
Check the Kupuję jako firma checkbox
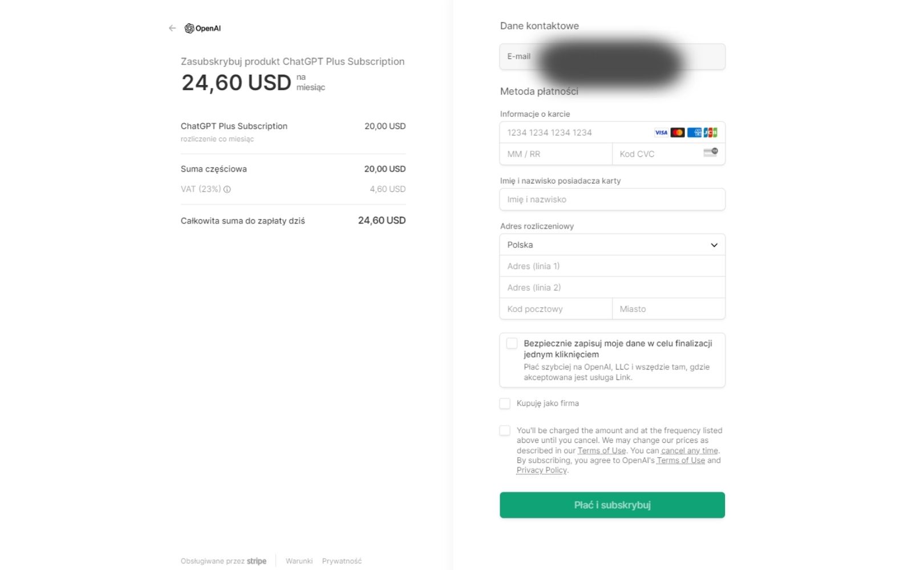tap(504, 403)
